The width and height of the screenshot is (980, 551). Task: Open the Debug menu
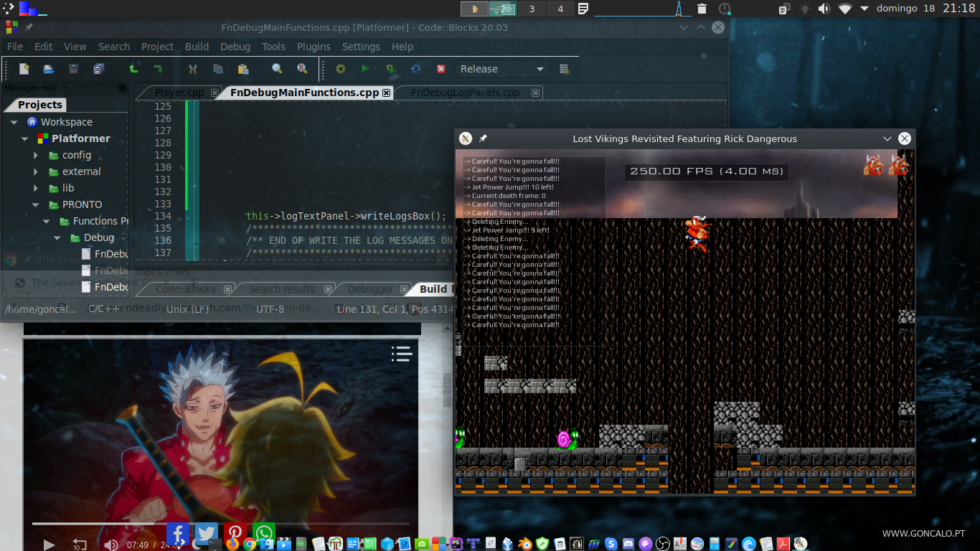pyautogui.click(x=235, y=47)
